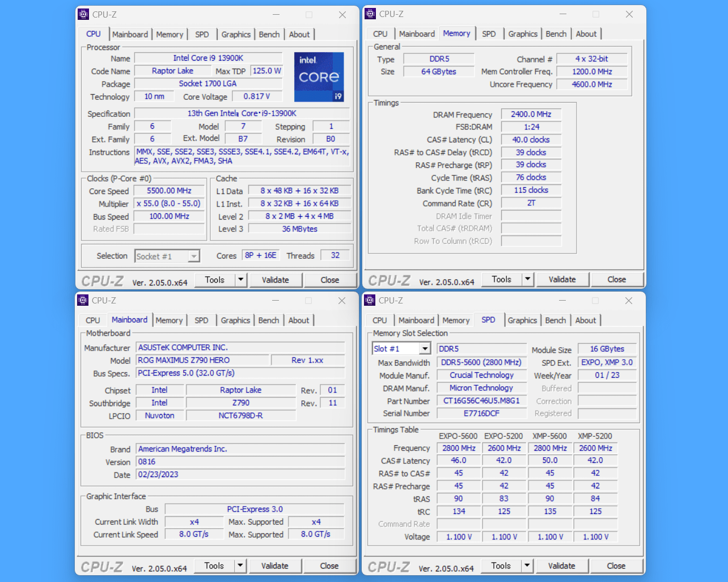Select About tab in Memory window

[586, 34]
